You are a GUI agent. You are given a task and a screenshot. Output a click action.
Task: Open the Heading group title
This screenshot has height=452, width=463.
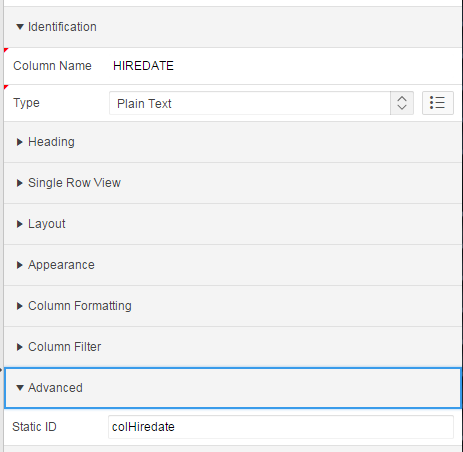[x=51, y=142]
